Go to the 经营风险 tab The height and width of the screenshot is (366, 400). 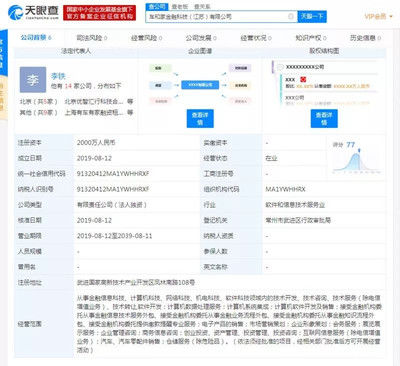point(146,38)
